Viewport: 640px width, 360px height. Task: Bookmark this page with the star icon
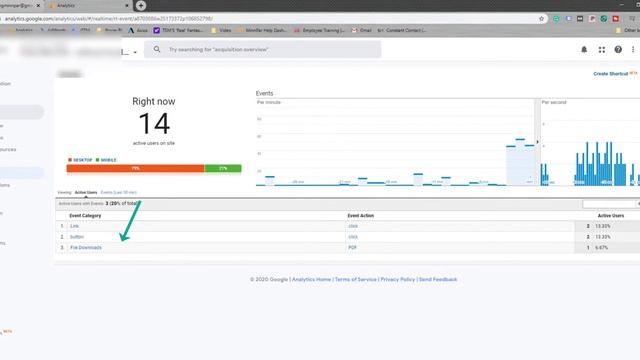542,19
